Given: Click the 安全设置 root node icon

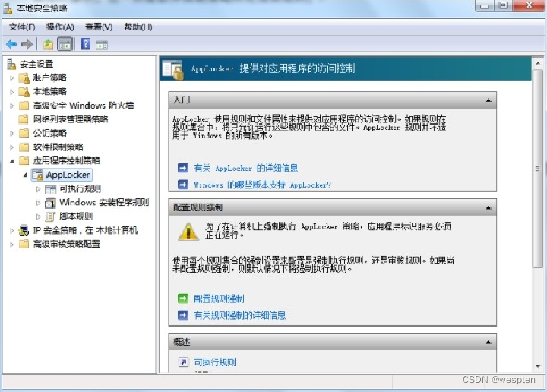Looking at the screenshot, I should (x=12, y=64).
